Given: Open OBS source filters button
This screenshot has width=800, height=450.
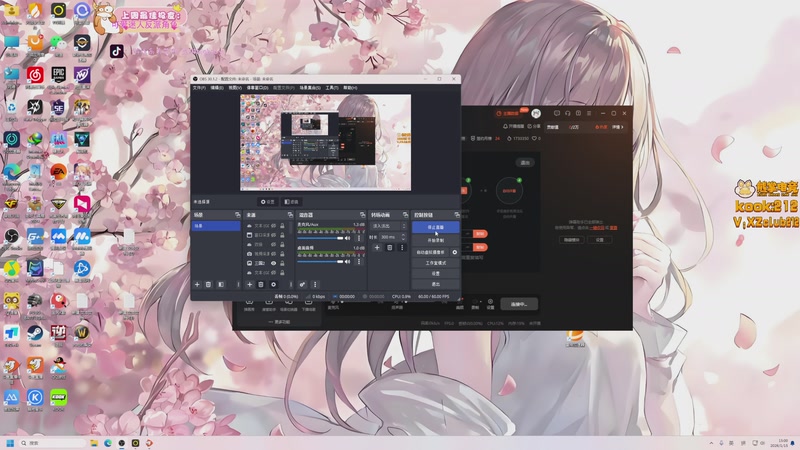Looking at the screenshot, I should [291, 202].
